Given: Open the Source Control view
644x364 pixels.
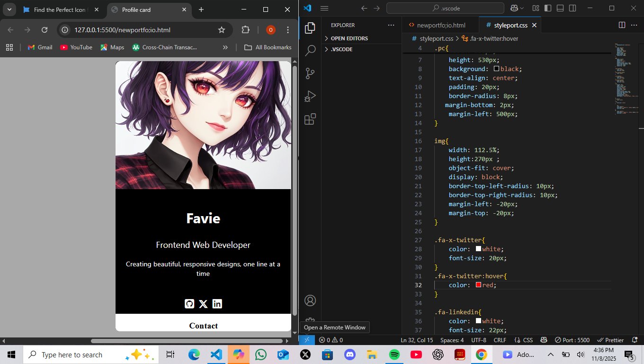Looking at the screenshot, I should coord(310,73).
